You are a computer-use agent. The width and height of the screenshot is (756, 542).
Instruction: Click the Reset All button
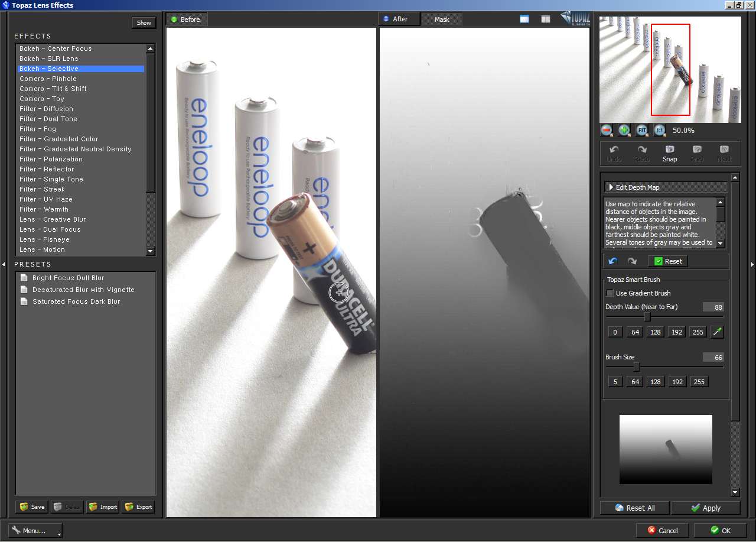635,508
